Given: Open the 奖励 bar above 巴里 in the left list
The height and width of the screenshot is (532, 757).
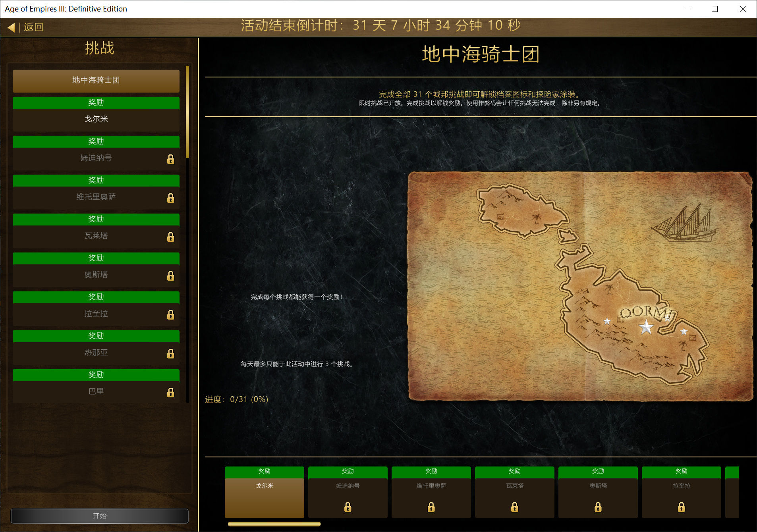Looking at the screenshot, I should pos(96,375).
